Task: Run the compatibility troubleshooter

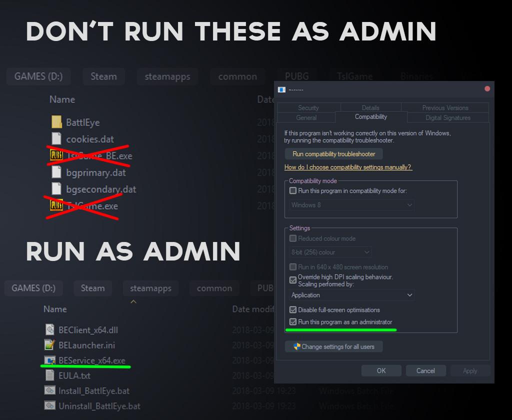Action: coord(333,154)
